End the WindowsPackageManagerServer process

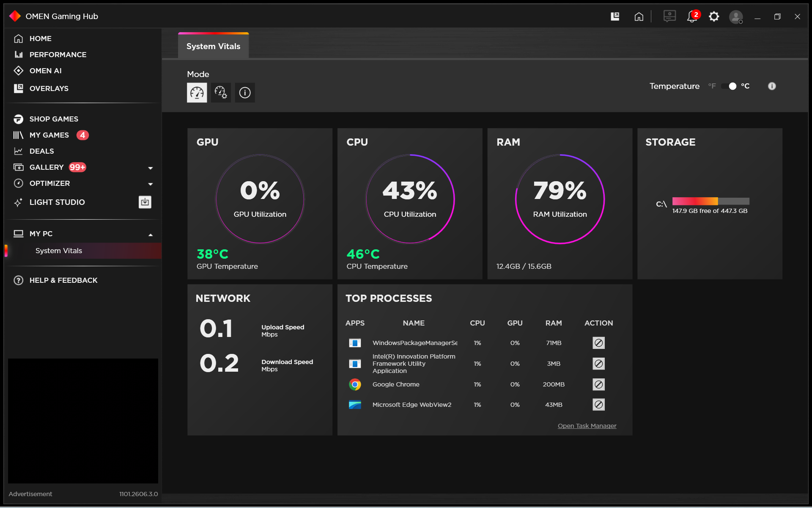pyautogui.click(x=598, y=343)
